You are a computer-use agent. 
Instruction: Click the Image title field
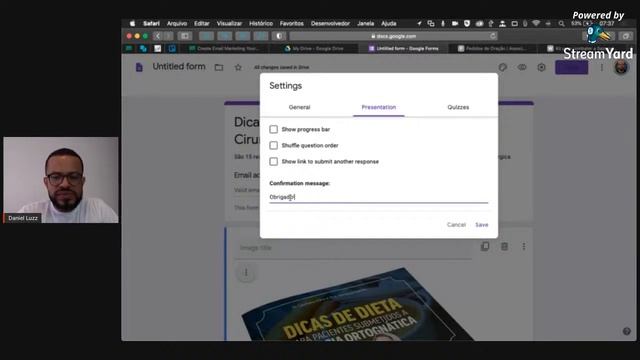click(353, 248)
